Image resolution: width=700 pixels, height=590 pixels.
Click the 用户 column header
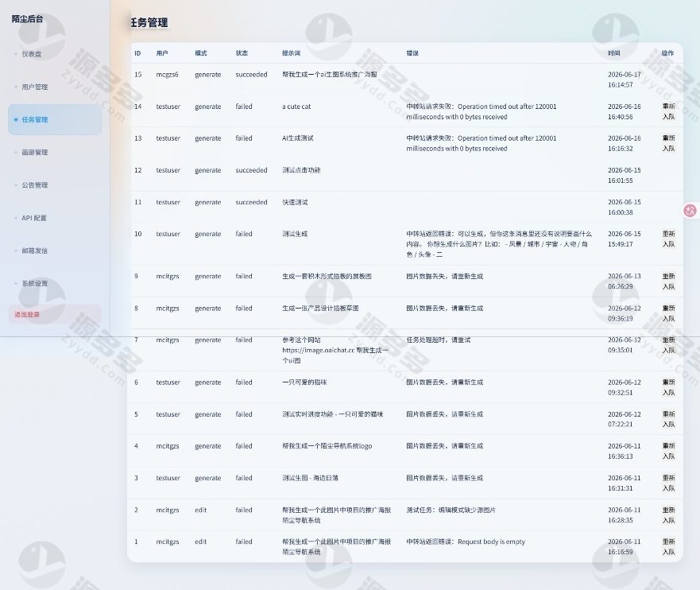coord(162,53)
